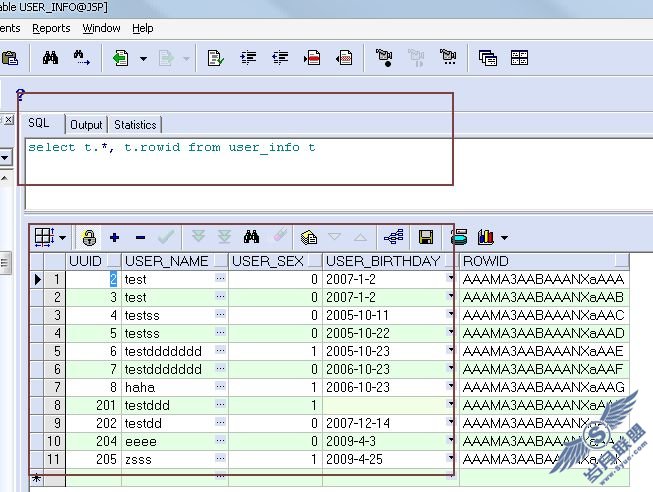This screenshot has width=653, height=492.
Task: Click the floppy disk export results icon
Action: tap(426, 237)
